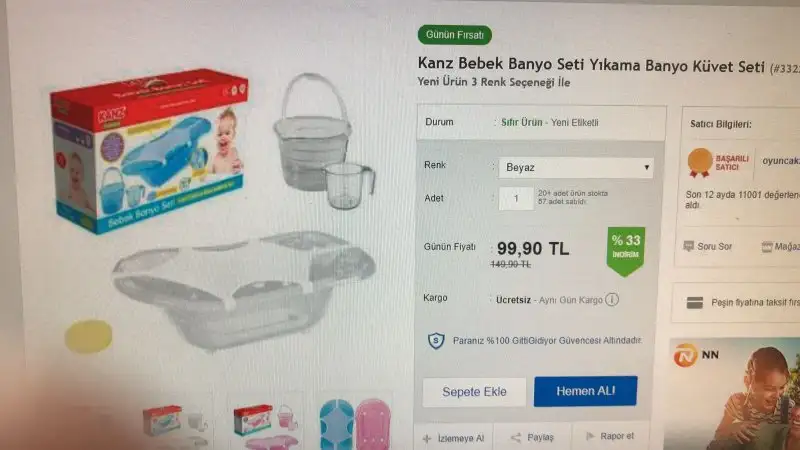Viewport: 800px width, 450px height.
Task: Open the Renk dropdown showing Beyaz
Action: (x=577, y=167)
